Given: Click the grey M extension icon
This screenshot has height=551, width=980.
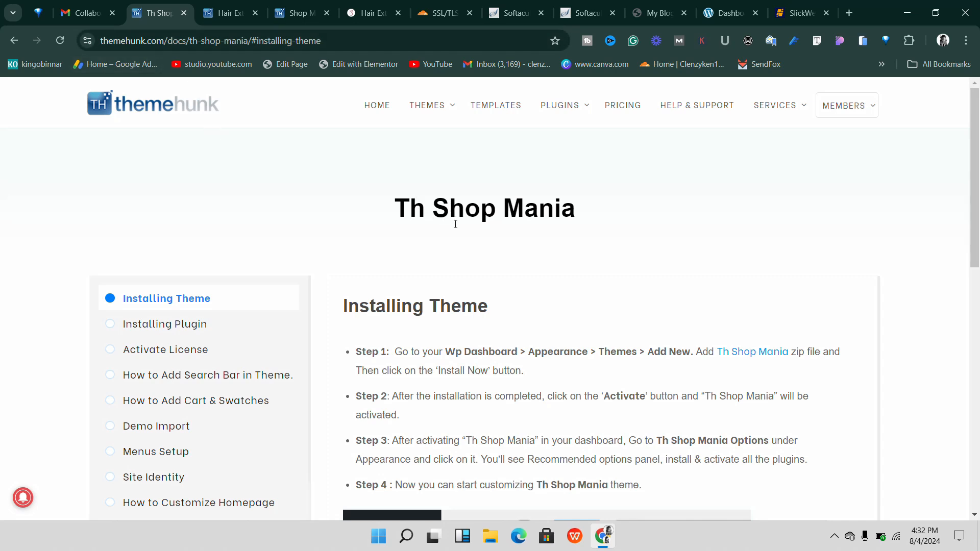Looking at the screenshot, I should (679, 41).
